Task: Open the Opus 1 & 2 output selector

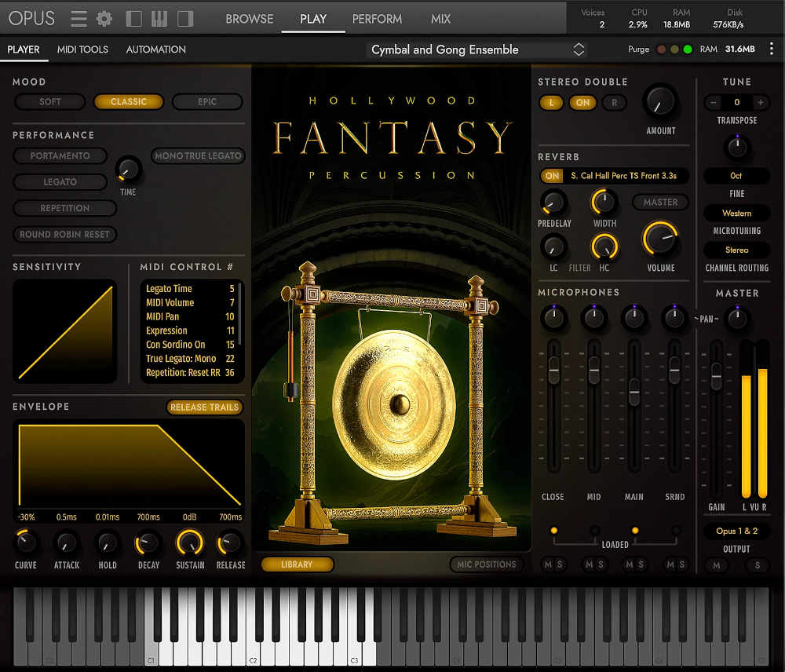Action: coord(736,531)
